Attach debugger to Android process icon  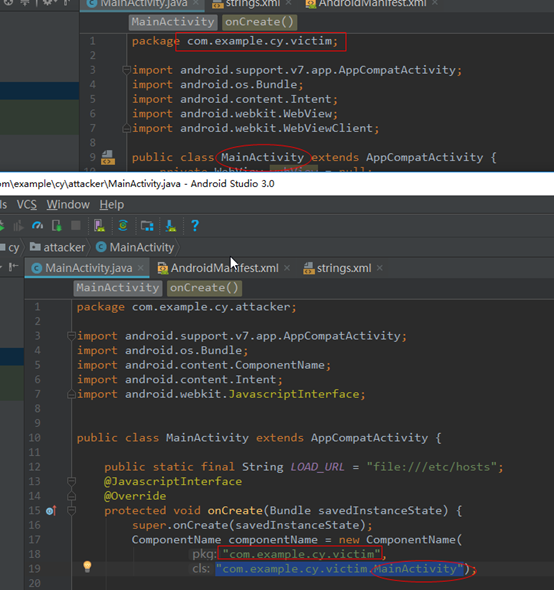(57, 226)
